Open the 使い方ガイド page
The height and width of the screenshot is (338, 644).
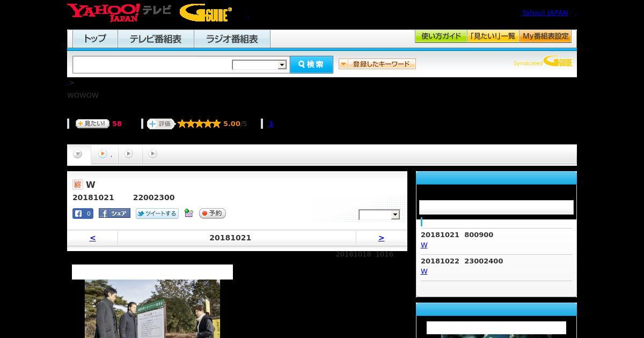[441, 36]
